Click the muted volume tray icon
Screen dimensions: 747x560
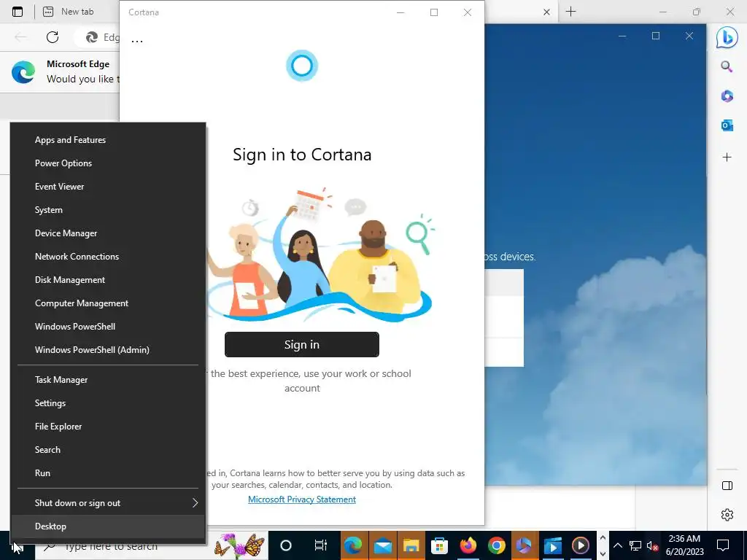pos(652,545)
